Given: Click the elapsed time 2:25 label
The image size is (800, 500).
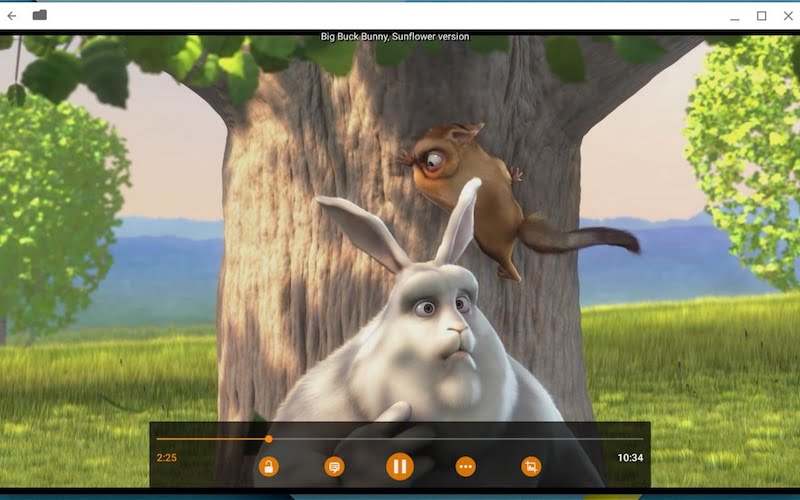Looking at the screenshot, I should [x=167, y=458].
